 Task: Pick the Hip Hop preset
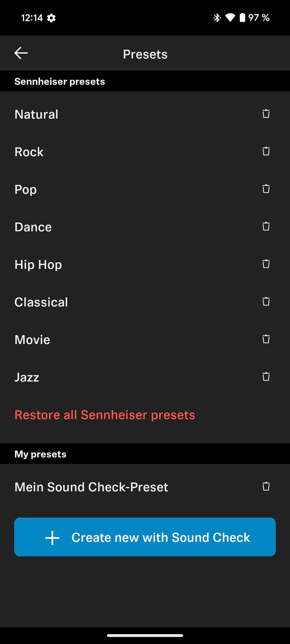(38, 265)
